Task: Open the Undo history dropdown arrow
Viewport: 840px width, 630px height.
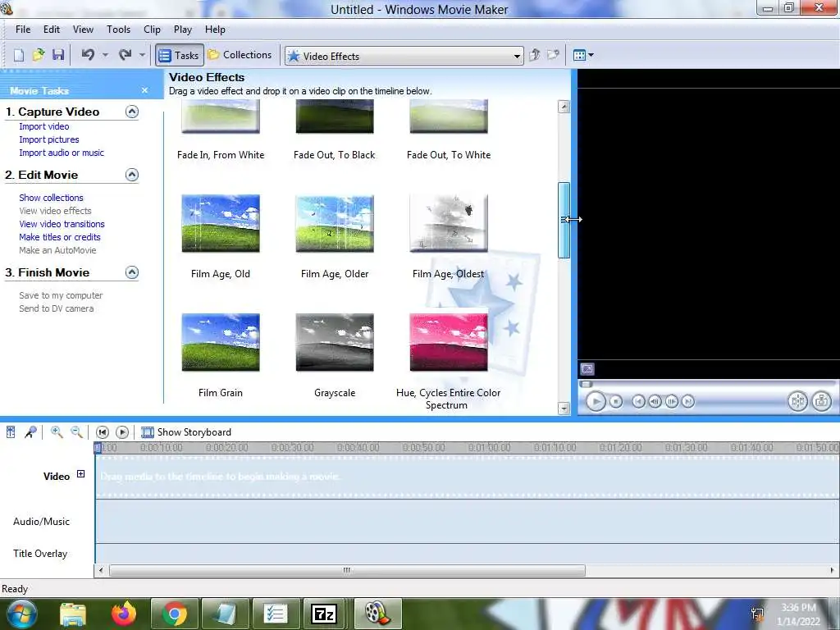Action: click(x=105, y=55)
